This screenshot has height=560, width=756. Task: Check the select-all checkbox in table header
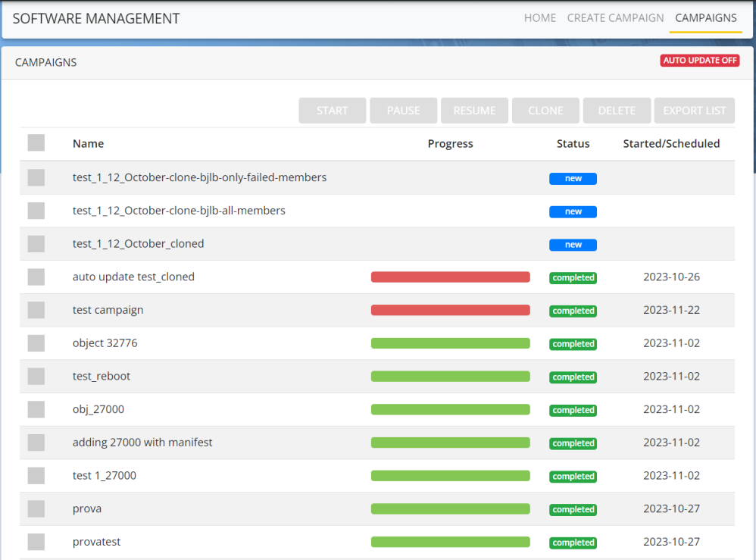pyautogui.click(x=36, y=143)
